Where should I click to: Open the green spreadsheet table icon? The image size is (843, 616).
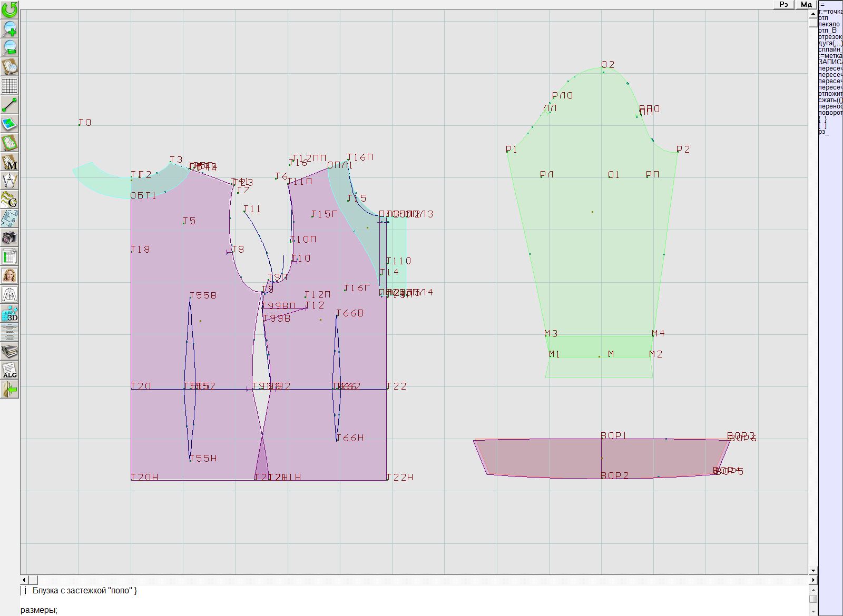(9, 256)
